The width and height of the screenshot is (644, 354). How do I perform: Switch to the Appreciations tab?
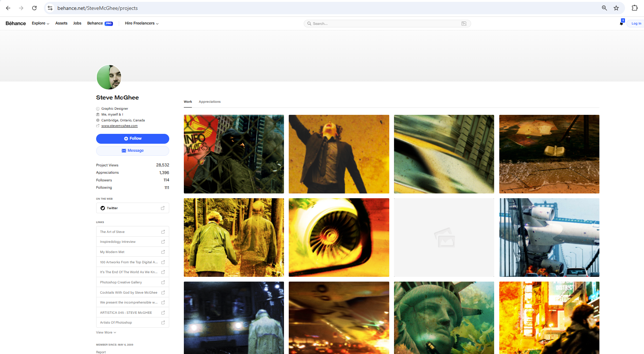tap(209, 102)
